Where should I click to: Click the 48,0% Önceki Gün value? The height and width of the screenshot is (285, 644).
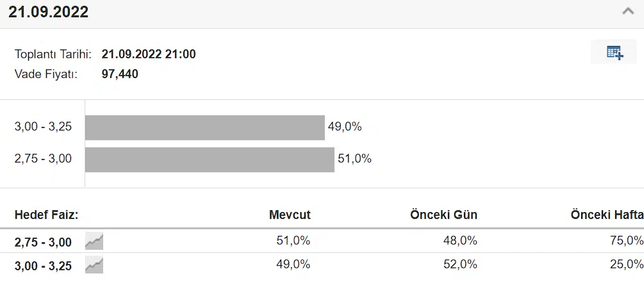pos(460,241)
